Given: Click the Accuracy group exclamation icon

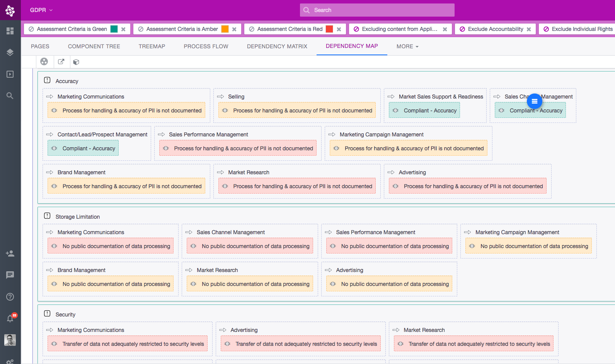Looking at the screenshot, I should [47, 80].
